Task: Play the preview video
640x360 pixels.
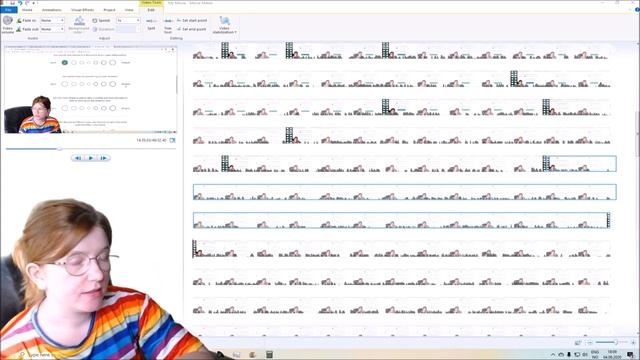Action: [91, 158]
